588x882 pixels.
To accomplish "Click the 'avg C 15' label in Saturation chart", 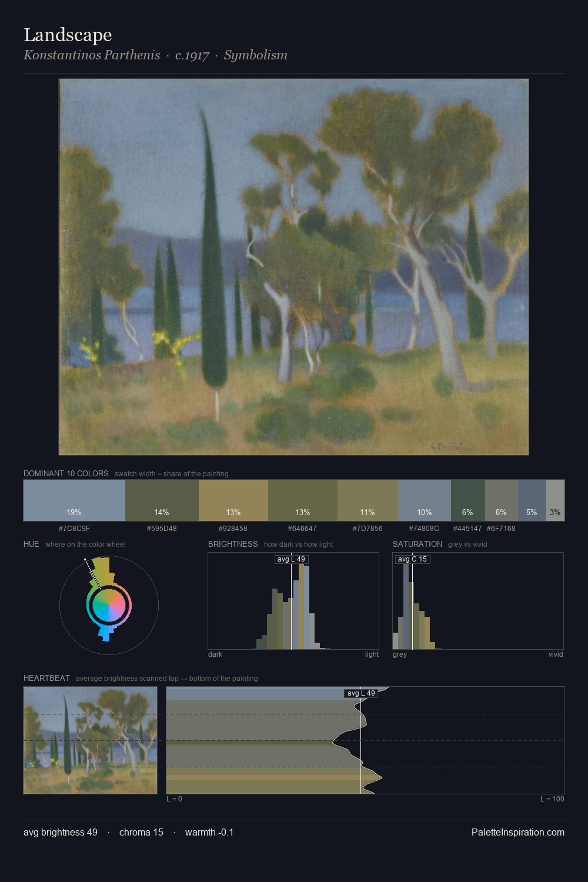I will tap(412, 559).
